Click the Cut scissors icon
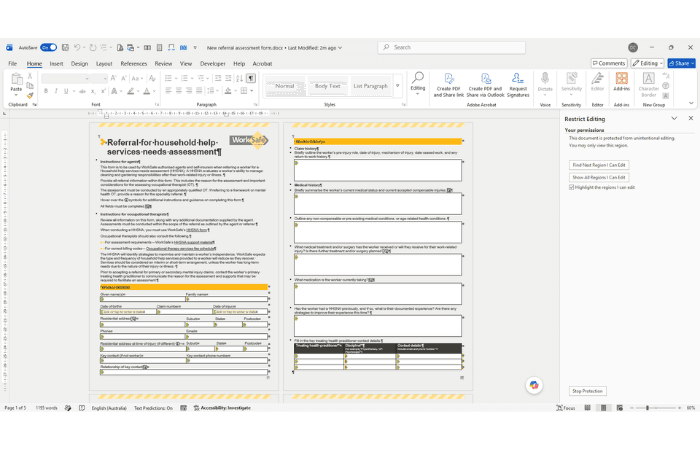The height and width of the screenshot is (450, 700). point(30,76)
